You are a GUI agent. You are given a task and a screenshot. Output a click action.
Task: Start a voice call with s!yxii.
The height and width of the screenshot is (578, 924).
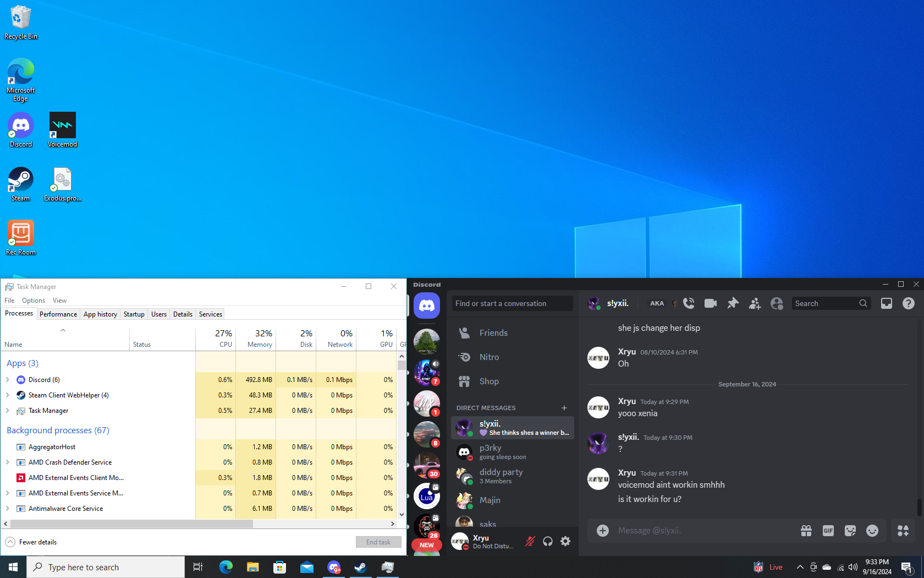coord(689,303)
